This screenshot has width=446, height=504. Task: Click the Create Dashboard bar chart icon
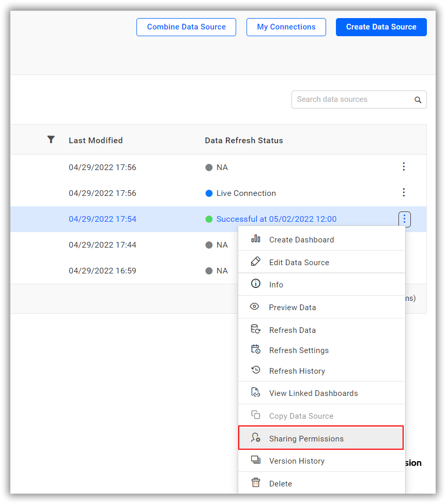pyautogui.click(x=256, y=239)
